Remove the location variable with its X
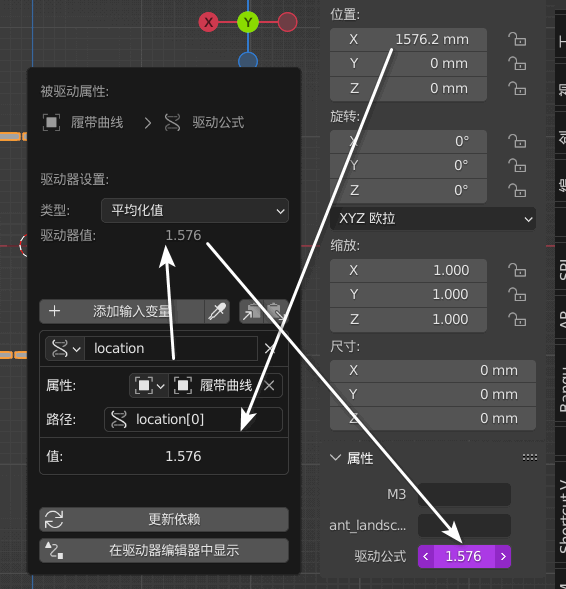Viewport: 566px width, 589px height. [x=269, y=349]
